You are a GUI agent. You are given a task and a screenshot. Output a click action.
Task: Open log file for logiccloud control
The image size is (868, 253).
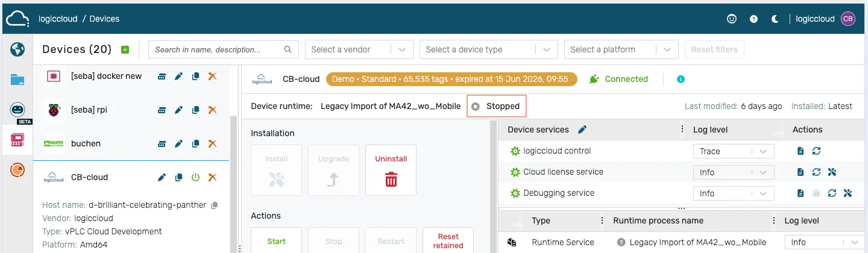tap(800, 151)
